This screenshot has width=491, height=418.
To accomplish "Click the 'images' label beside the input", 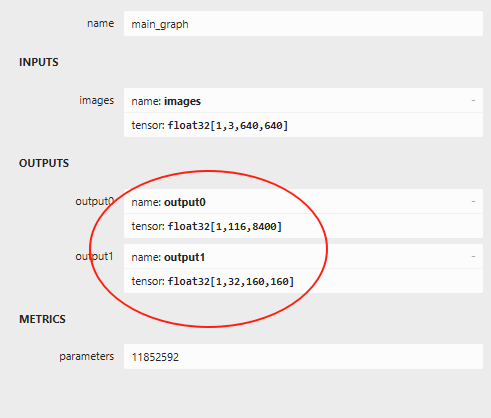I will tap(97, 101).
